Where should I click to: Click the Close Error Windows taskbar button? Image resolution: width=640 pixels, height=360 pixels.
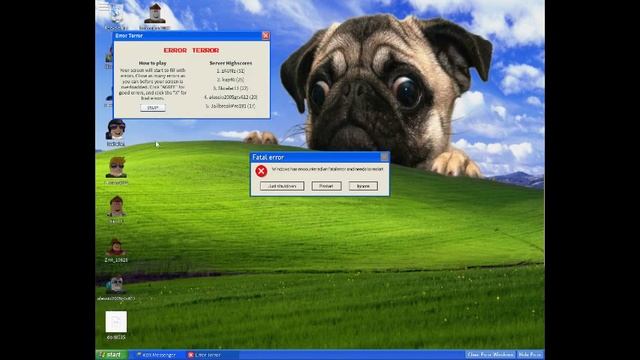[x=490, y=355]
